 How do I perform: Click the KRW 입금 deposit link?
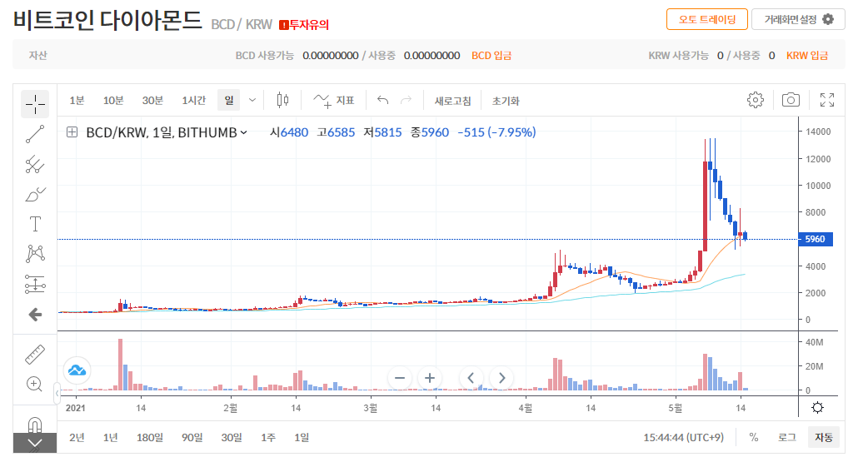[x=807, y=56]
